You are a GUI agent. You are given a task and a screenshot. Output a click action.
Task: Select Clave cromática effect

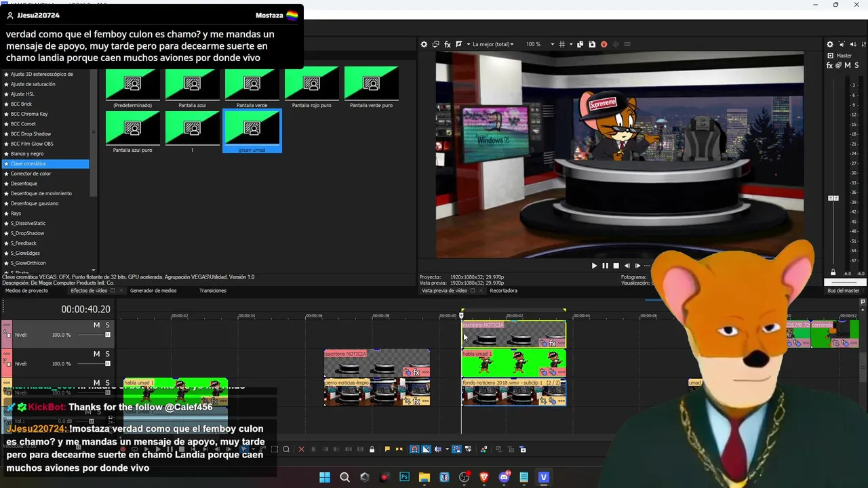[x=45, y=163]
